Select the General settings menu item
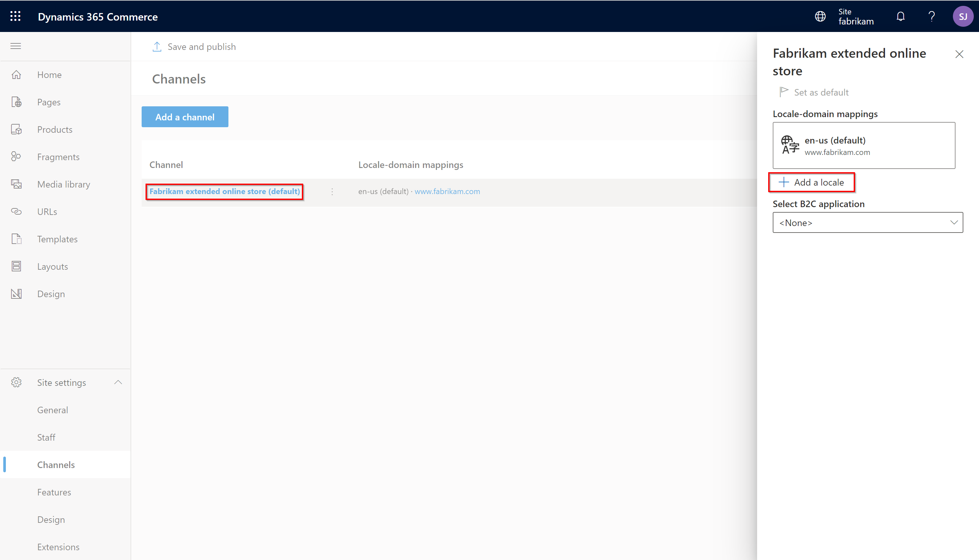The height and width of the screenshot is (560, 979). [x=53, y=409]
